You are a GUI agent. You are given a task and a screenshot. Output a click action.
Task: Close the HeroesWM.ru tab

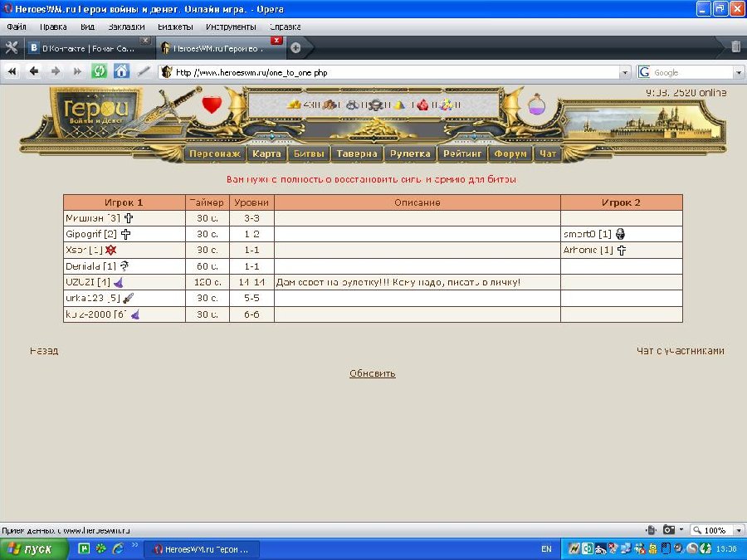point(276,40)
